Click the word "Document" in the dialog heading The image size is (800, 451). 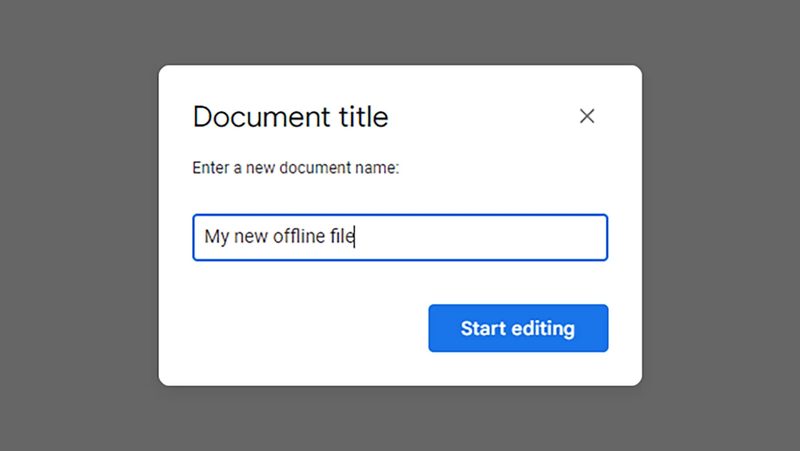[255, 117]
